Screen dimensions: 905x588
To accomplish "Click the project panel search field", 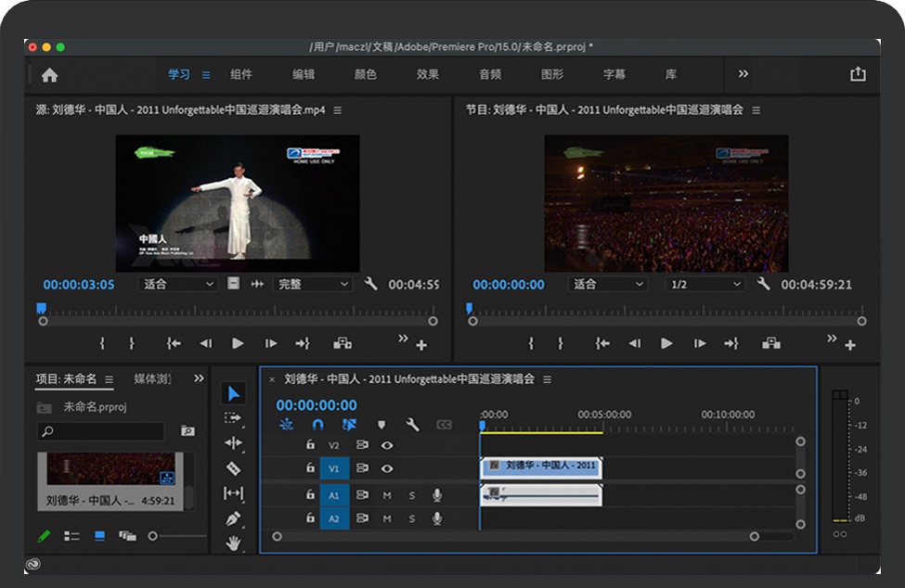I will pyautogui.click(x=100, y=431).
